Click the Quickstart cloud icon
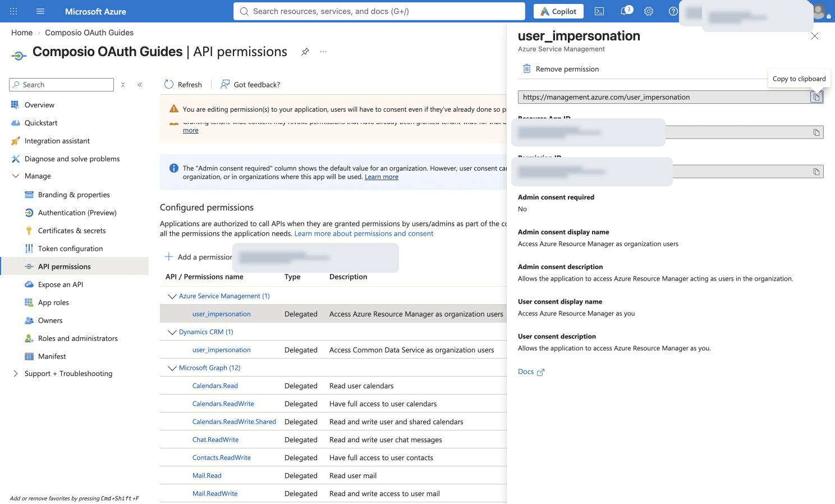This screenshot has height=504, width=835. click(15, 123)
